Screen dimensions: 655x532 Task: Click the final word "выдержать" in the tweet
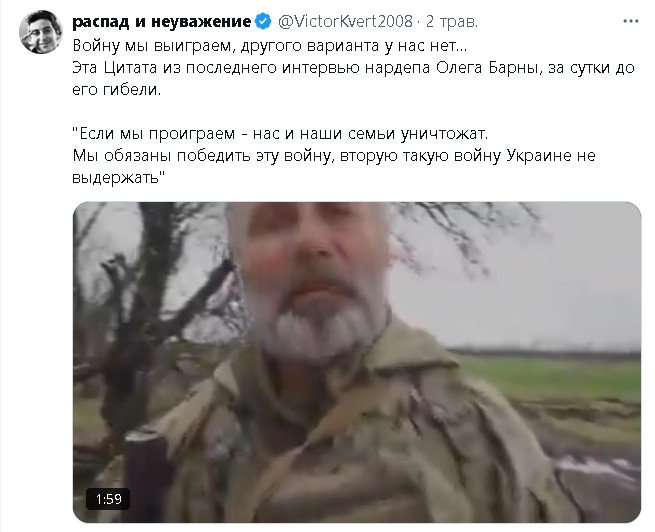tap(119, 177)
